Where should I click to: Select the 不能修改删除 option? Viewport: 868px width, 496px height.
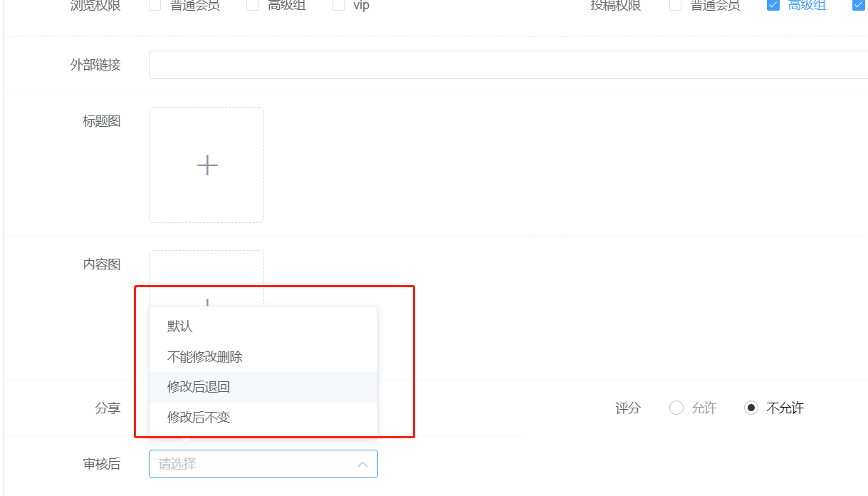point(205,356)
